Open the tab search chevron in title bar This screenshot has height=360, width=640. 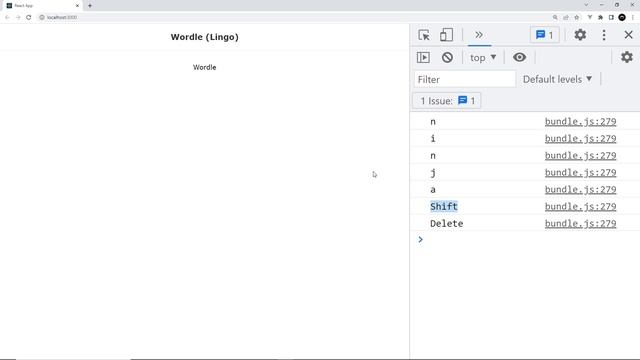(x=586, y=5)
